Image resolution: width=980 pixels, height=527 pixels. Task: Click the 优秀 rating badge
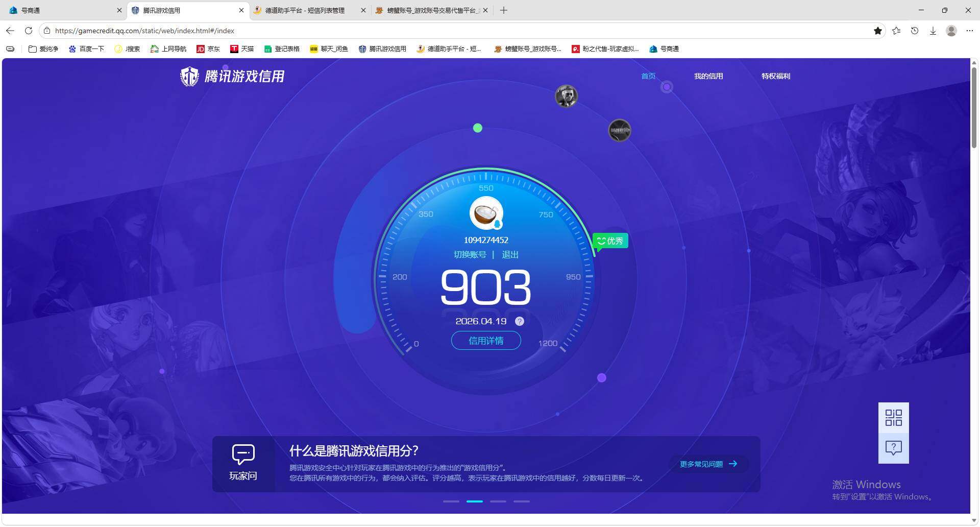click(x=610, y=241)
